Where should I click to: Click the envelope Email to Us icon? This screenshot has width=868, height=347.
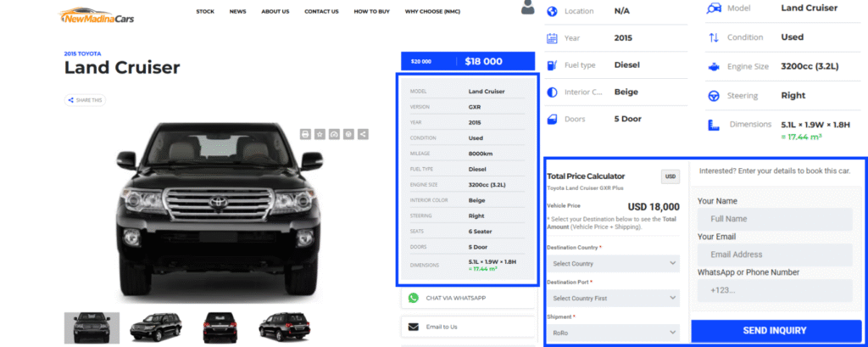414,327
